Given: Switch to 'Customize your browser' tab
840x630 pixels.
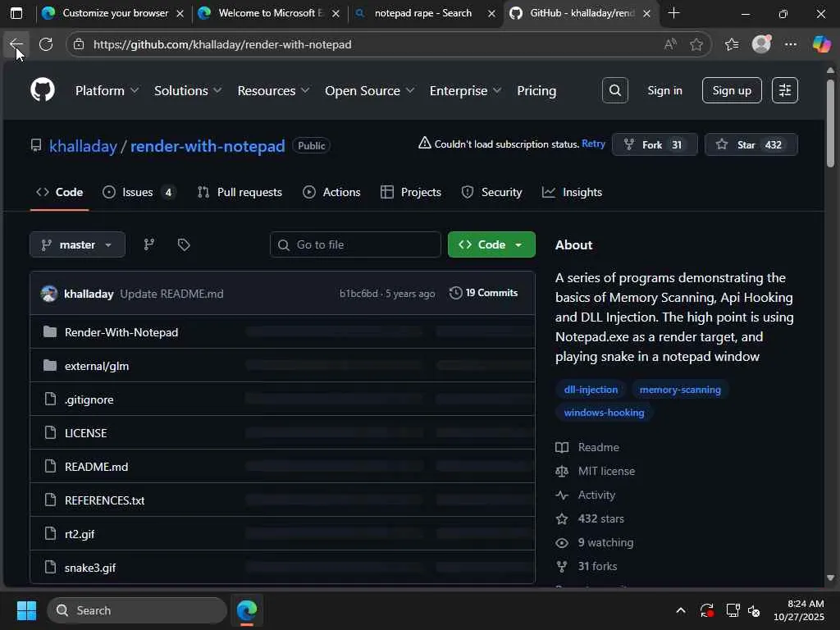Looking at the screenshot, I should pyautogui.click(x=112, y=13).
